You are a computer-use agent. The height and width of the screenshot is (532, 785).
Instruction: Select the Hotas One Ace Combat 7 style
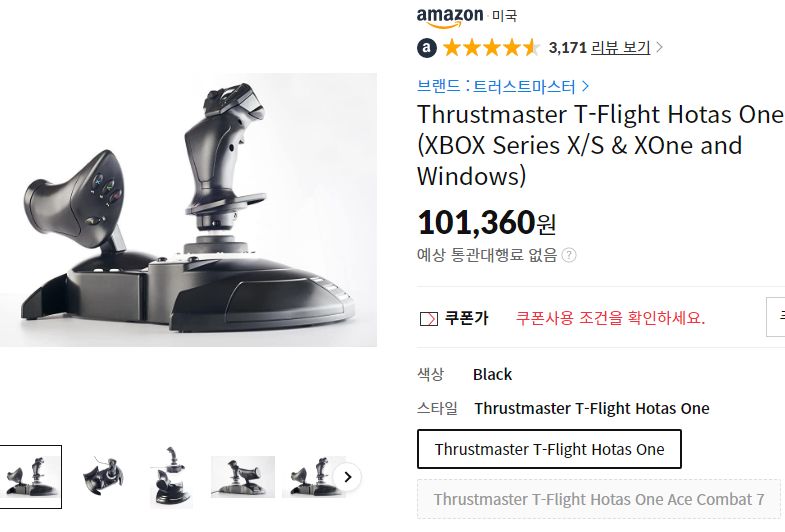(599, 499)
